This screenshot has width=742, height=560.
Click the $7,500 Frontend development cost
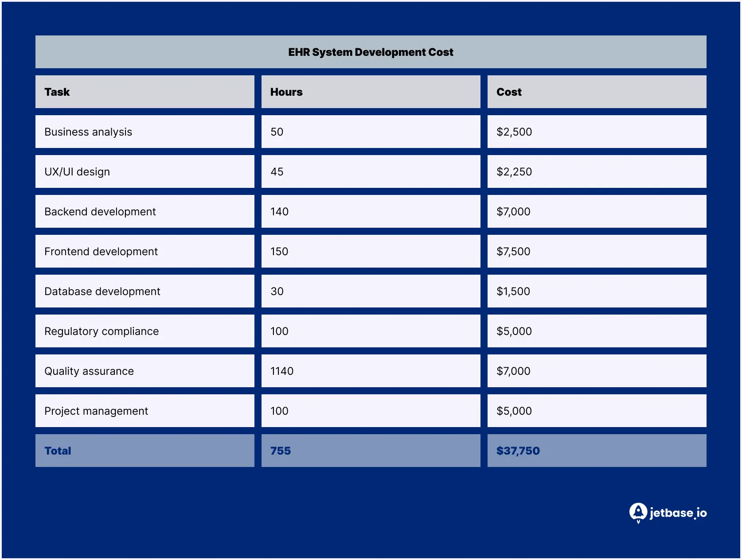pyautogui.click(x=513, y=251)
